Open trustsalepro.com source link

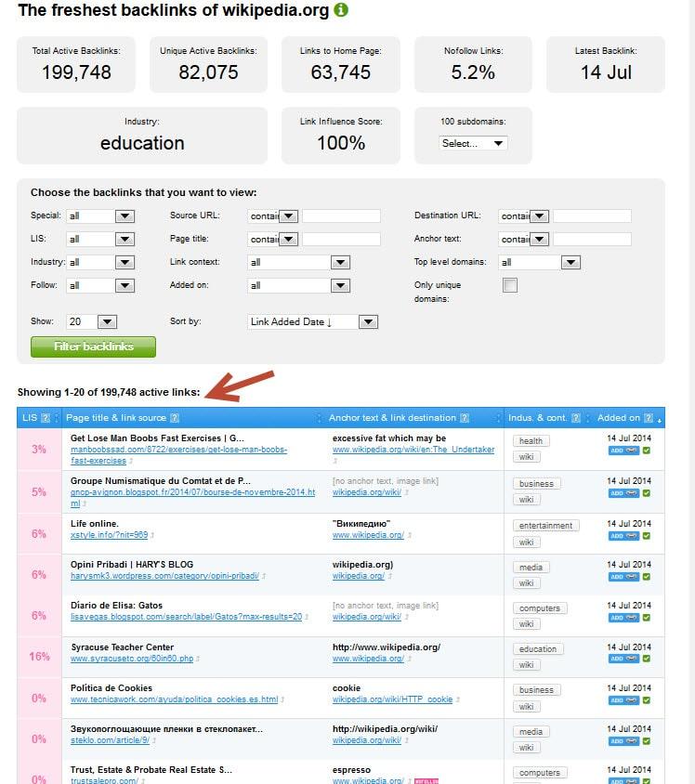click(x=104, y=780)
